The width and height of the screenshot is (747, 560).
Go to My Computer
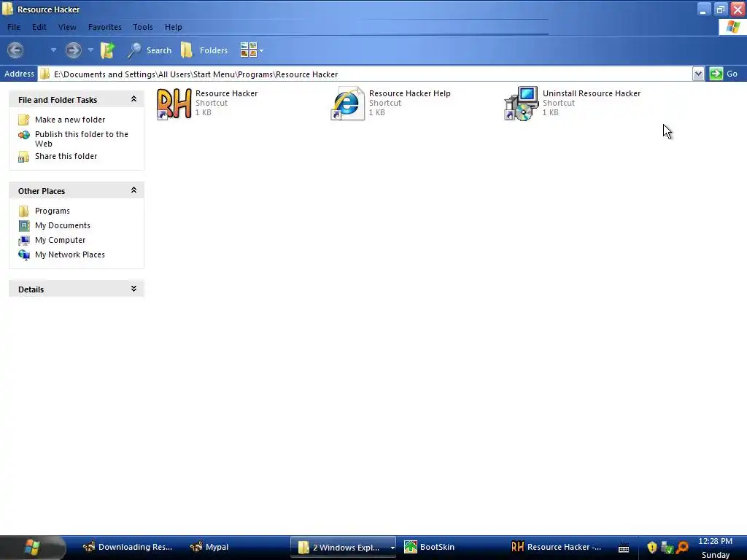(x=60, y=240)
